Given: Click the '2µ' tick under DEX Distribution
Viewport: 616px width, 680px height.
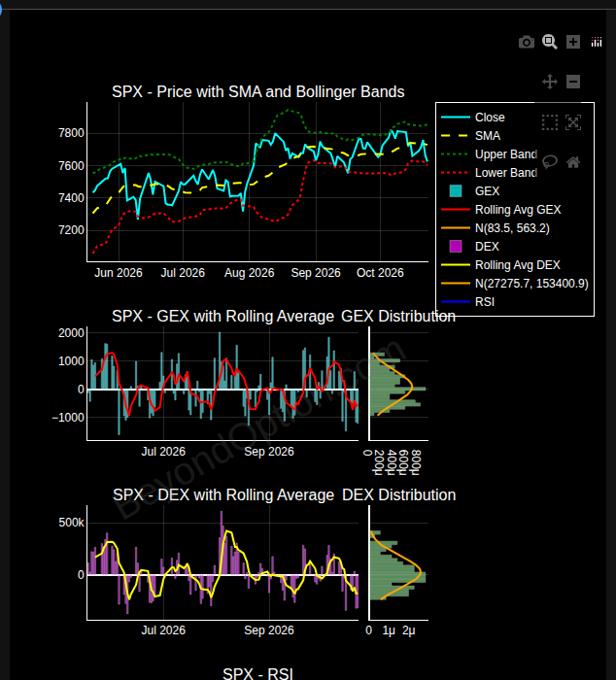Looking at the screenshot, I should pyautogui.click(x=409, y=630).
